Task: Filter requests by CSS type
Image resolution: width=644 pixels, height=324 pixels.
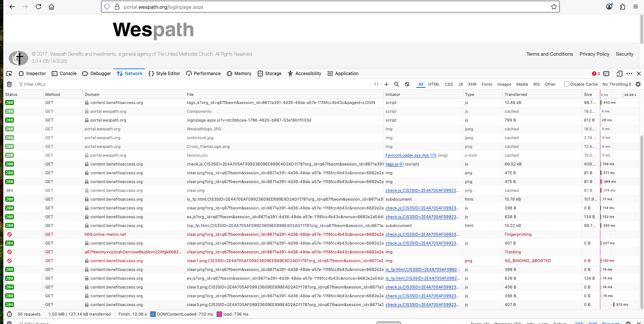Action: click(x=449, y=84)
